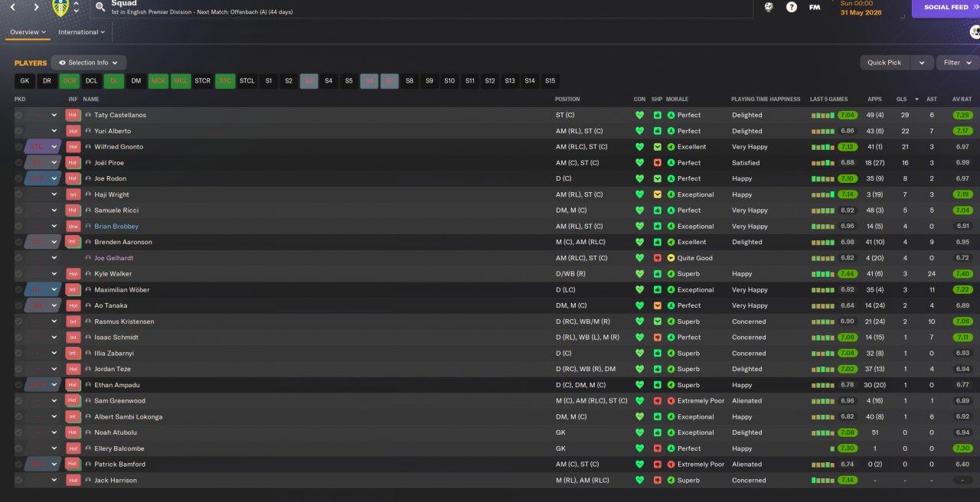980x502 pixels.
Task: Open Brian Brobbey player link
Action: (x=116, y=227)
